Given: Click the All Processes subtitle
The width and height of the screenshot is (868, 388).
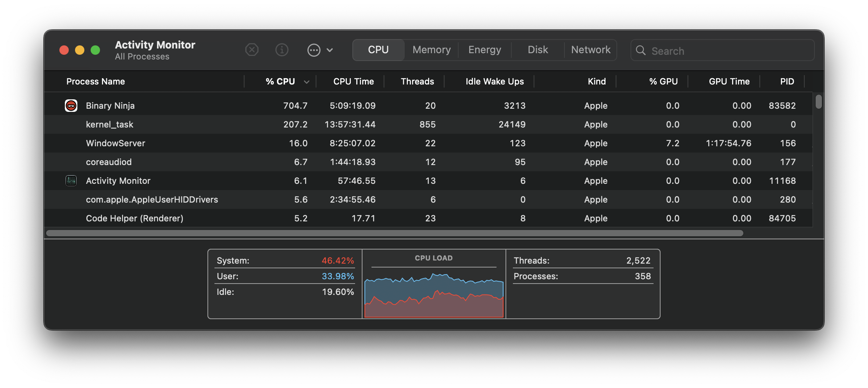Looking at the screenshot, I should coord(142,57).
